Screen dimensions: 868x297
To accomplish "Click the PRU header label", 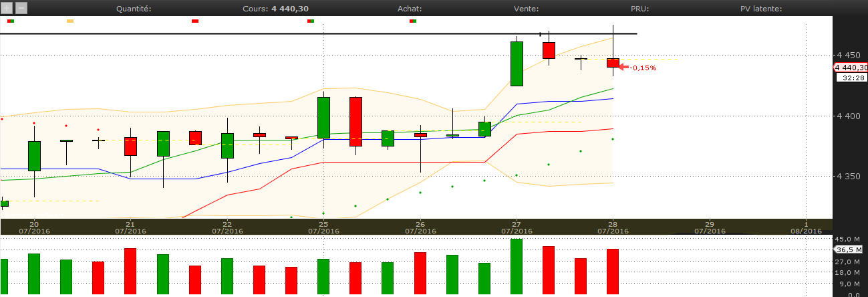I will [x=639, y=9].
